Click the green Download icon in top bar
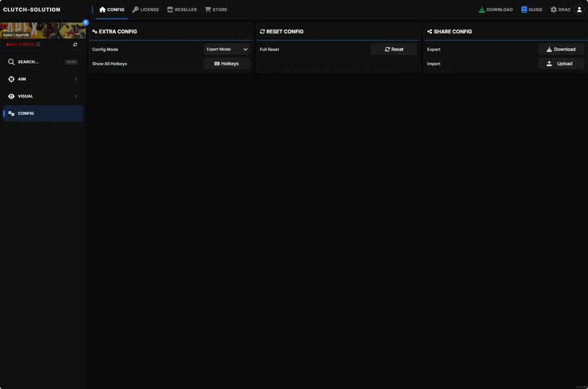Image resolution: width=588 pixels, height=389 pixels. tap(481, 9)
